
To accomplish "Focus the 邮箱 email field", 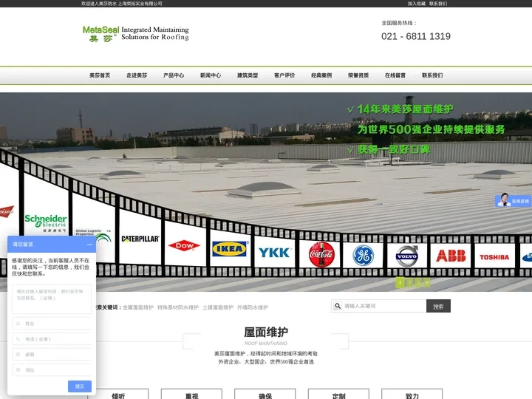I will (x=52, y=354).
